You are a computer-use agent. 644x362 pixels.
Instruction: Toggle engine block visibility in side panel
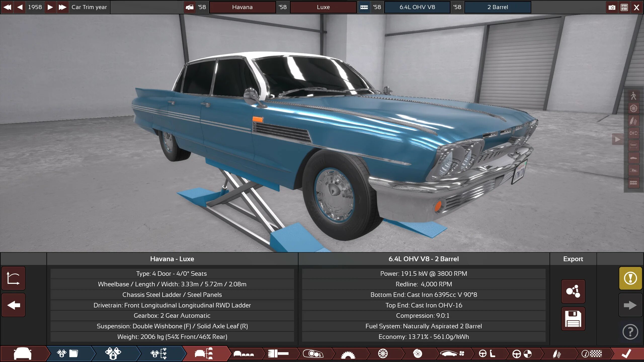click(633, 183)
